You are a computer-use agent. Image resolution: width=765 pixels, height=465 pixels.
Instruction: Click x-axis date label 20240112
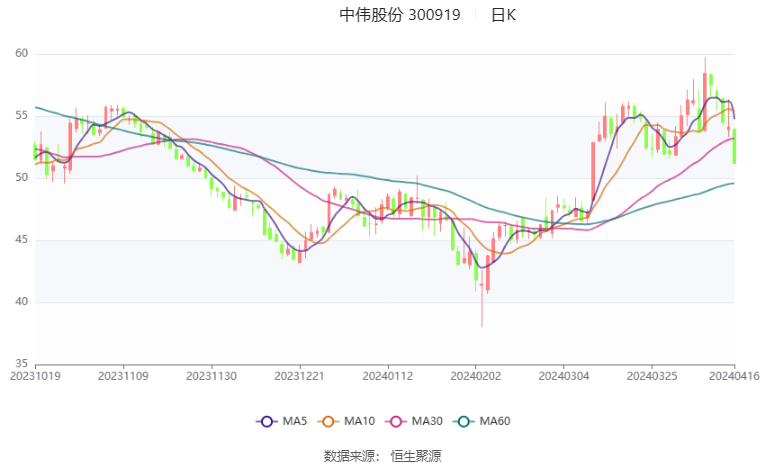388,376
